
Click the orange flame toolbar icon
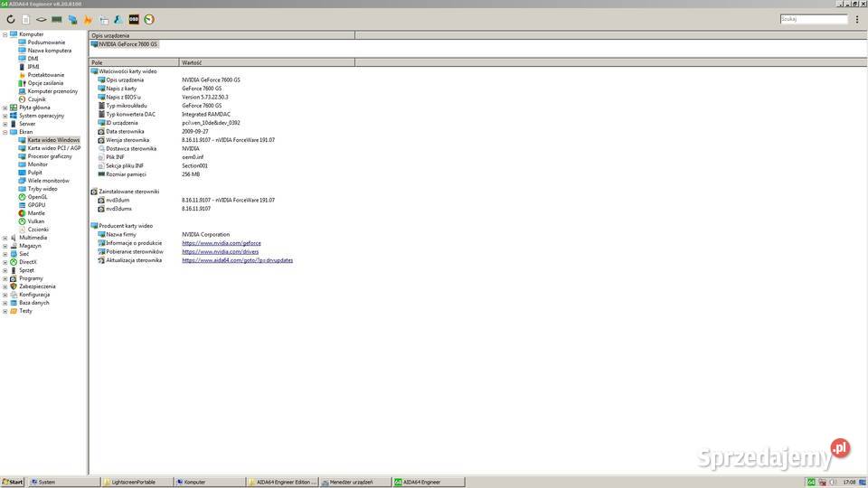click(88, 19)
